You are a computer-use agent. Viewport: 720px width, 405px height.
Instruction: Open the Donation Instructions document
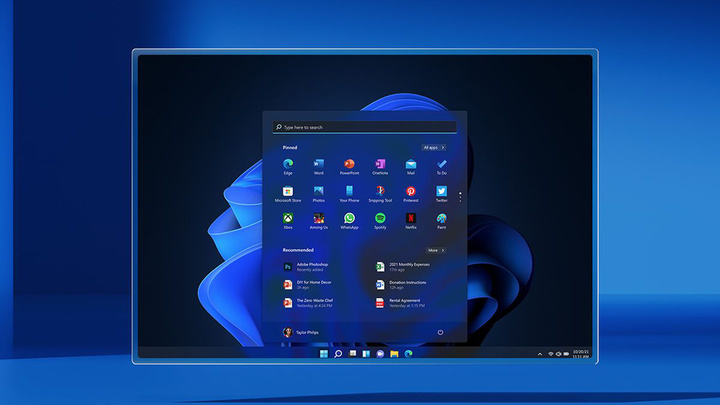401,285
